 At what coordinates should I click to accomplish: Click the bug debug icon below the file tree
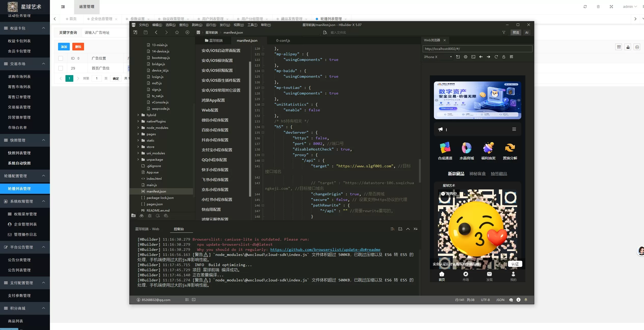click(150, 216)
